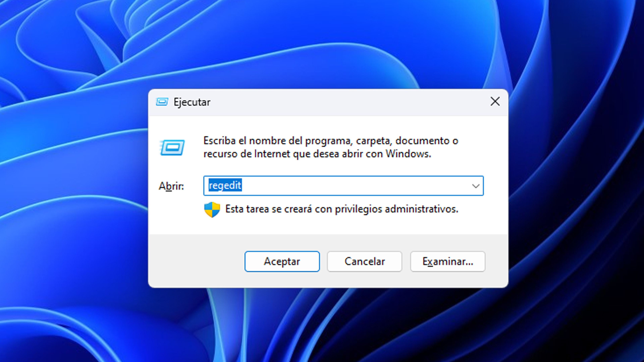Click the Ejecutar title text
Viewport: 644px width, 362px height.
(x=192, y=102)
